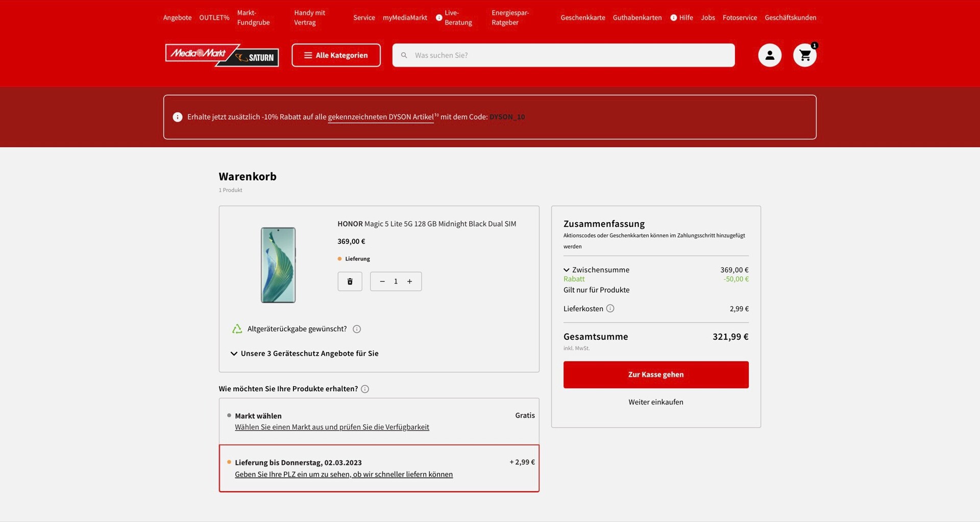
Task: Open Handy mit Vertrag menu item
Action: (310, 17)
